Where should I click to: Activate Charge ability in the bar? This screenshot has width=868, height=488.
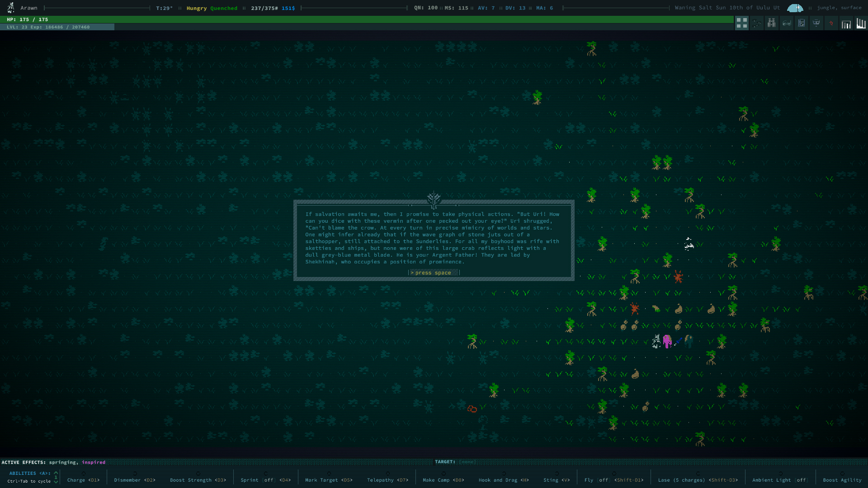[83, 480]
